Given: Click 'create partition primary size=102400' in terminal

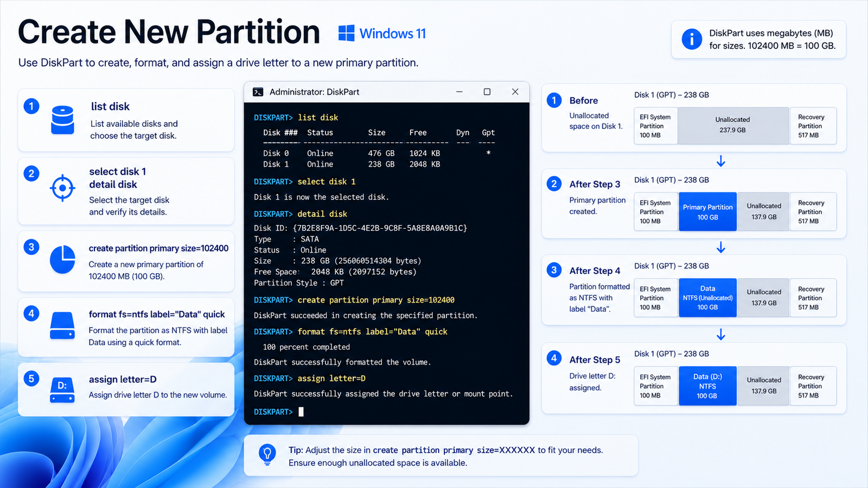Looking at the screenshot, I should [376, 300].
